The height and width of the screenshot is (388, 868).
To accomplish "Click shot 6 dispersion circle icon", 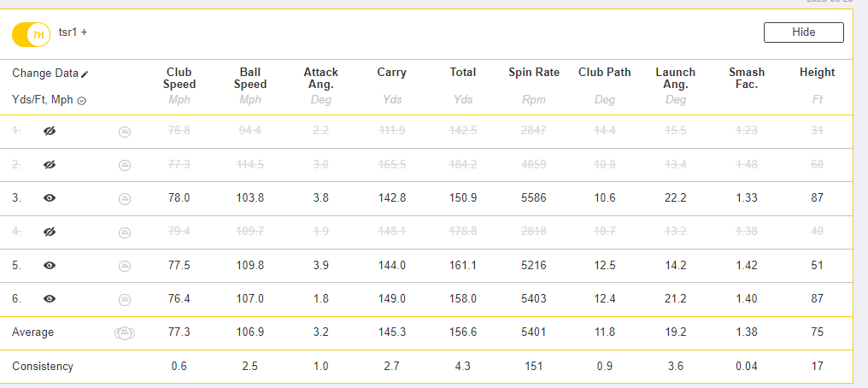I will click(x=125, y=299).
